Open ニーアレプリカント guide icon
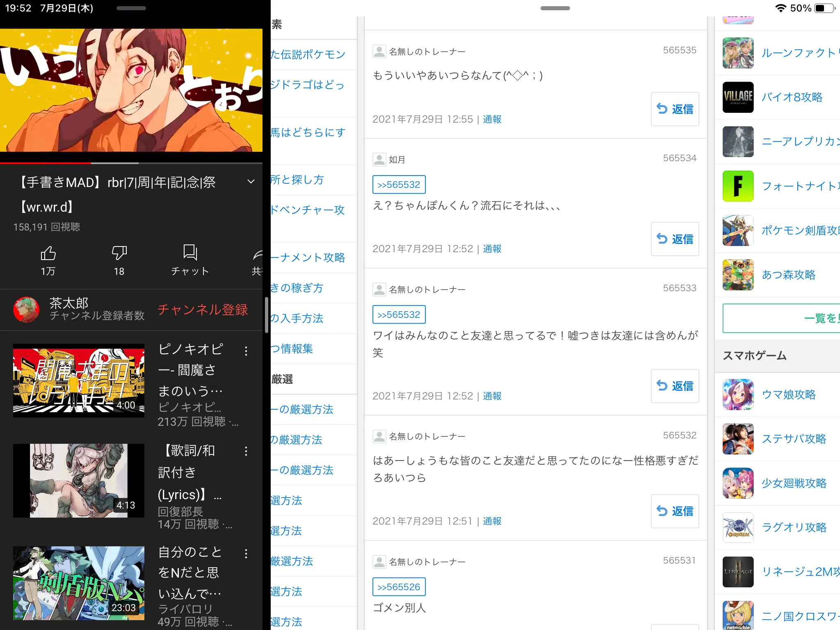The height and width of the screenshot is (630, 840). [738, 142]
